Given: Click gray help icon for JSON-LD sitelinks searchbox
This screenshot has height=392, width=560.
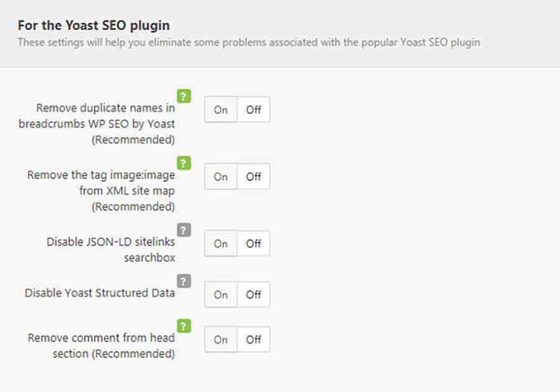Looking at the screenshot, I should (x=184, y=230).
